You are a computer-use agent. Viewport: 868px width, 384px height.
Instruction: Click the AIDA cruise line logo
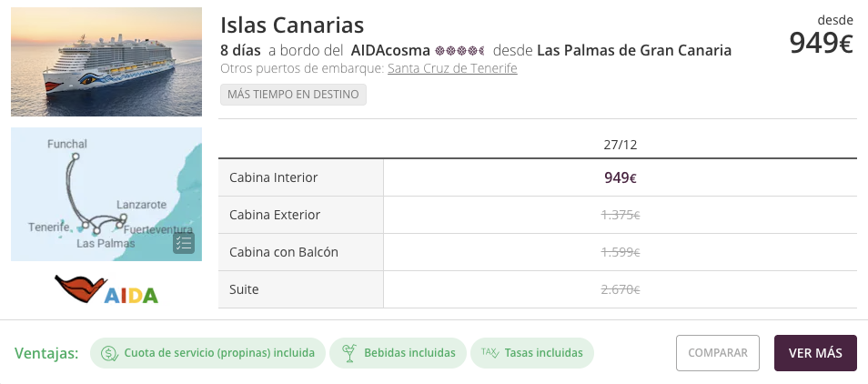pos(106,289)
